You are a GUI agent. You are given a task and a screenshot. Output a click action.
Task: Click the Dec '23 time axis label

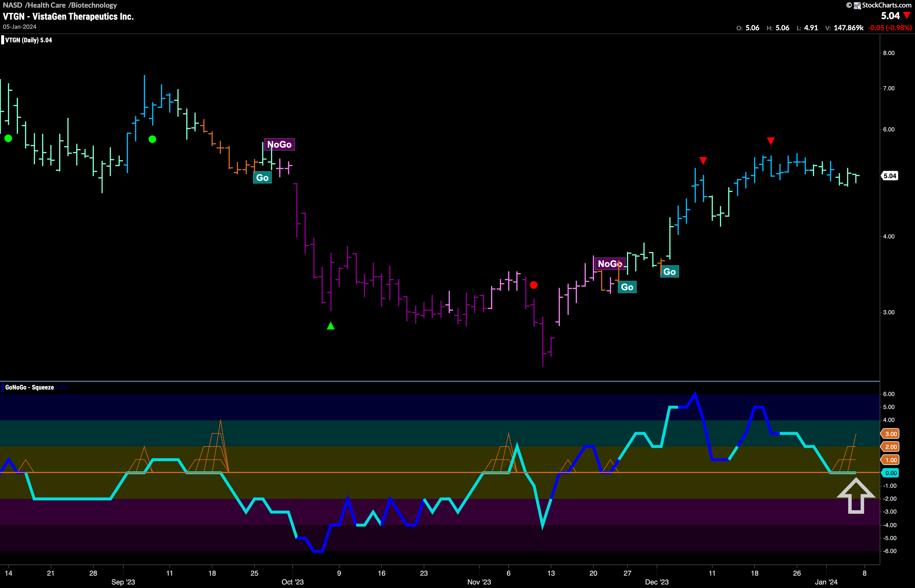[x=657, y=582]
